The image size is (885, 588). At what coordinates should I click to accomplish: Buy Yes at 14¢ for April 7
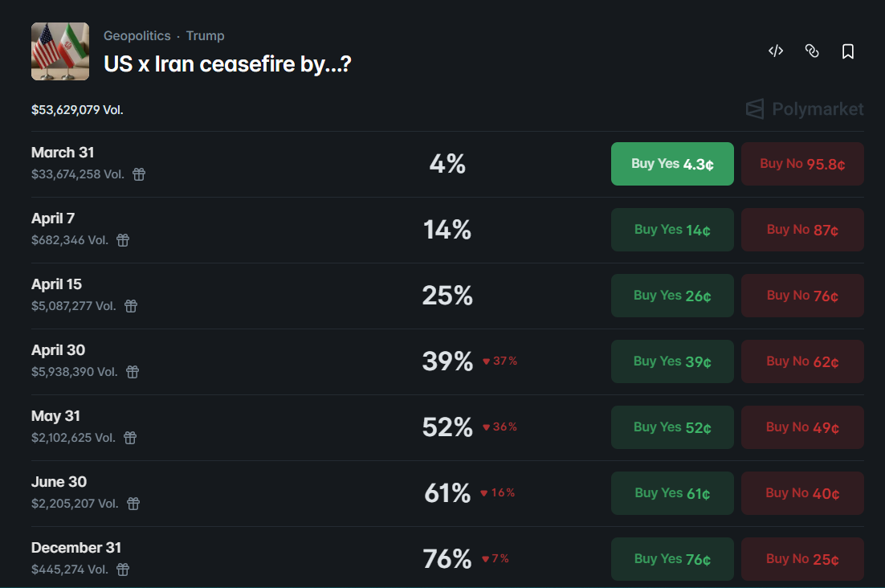click(x=672, y=229)
